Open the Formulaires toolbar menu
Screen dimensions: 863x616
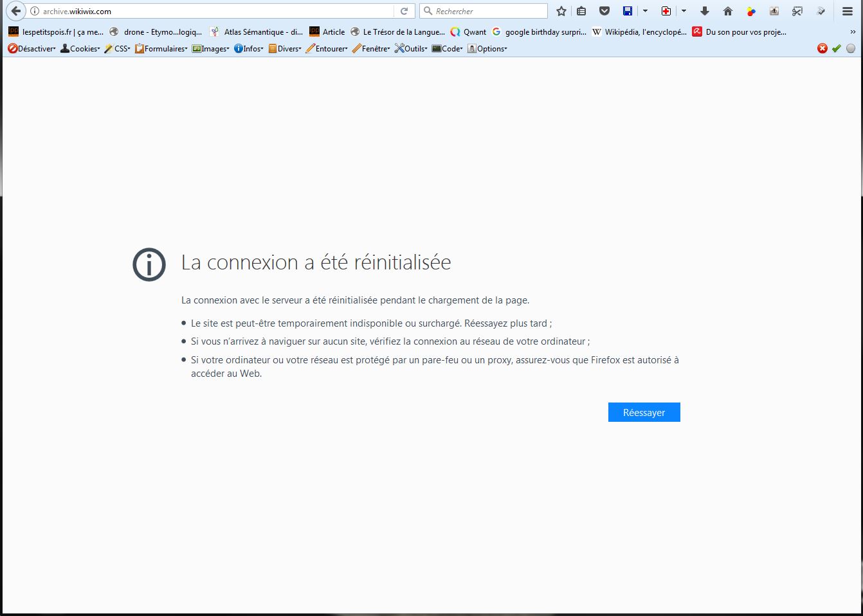[161, 49]
